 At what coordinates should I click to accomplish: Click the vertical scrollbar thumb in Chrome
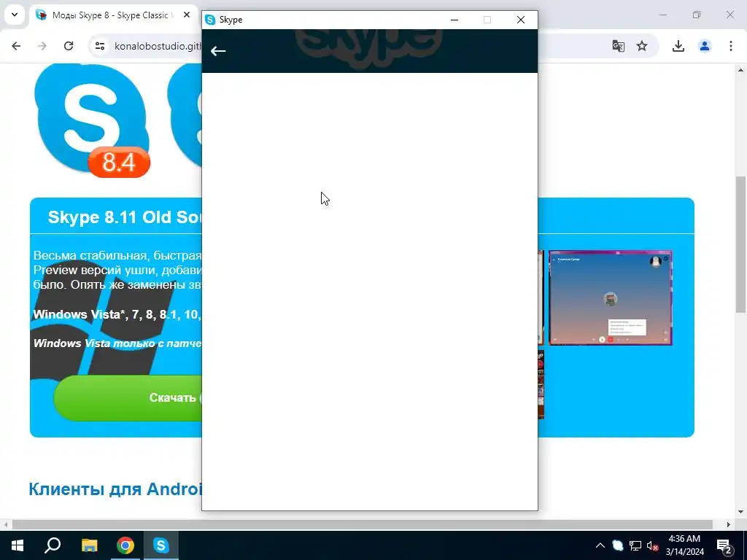[x=741, y=244]
